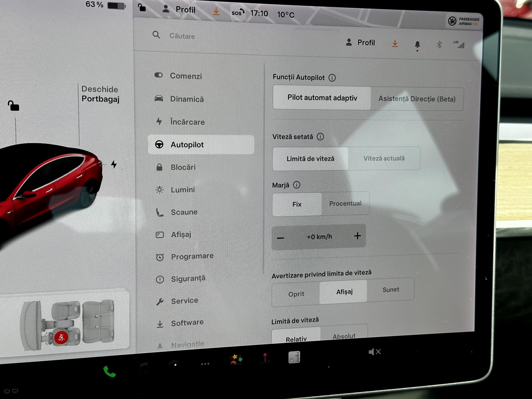Screen dimensions: 532x399
Task: Tap the padlock icon beside the car
Action: [14, 106]
